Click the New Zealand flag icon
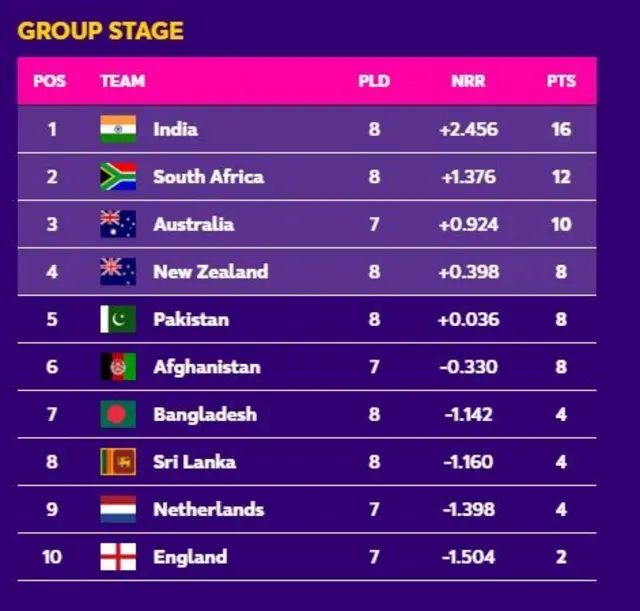This screenshot has width=640, height=611. click(118, 271)
